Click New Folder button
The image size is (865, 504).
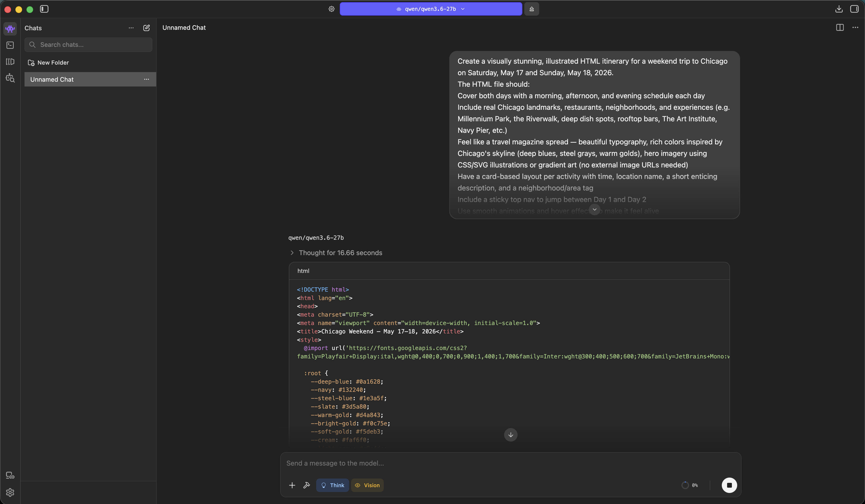coord(48,62)
